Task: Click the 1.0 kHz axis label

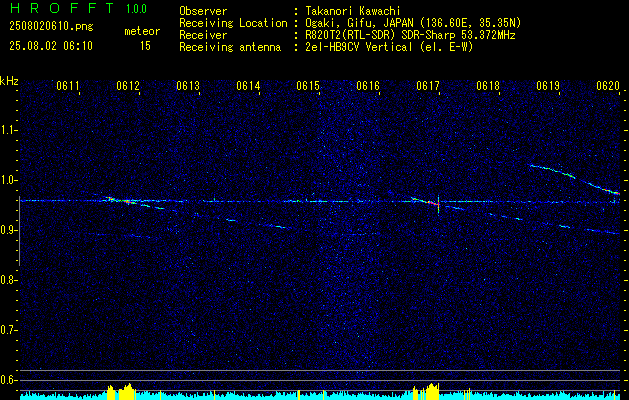Action: coord(8,180)
